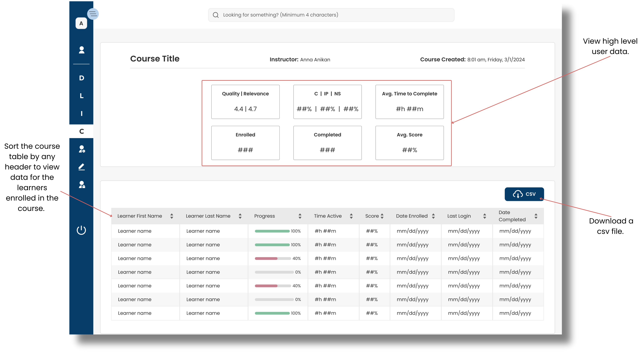644x354 pixels.
Task: Click first row's 100% progress bar
Action: [272, 231]
